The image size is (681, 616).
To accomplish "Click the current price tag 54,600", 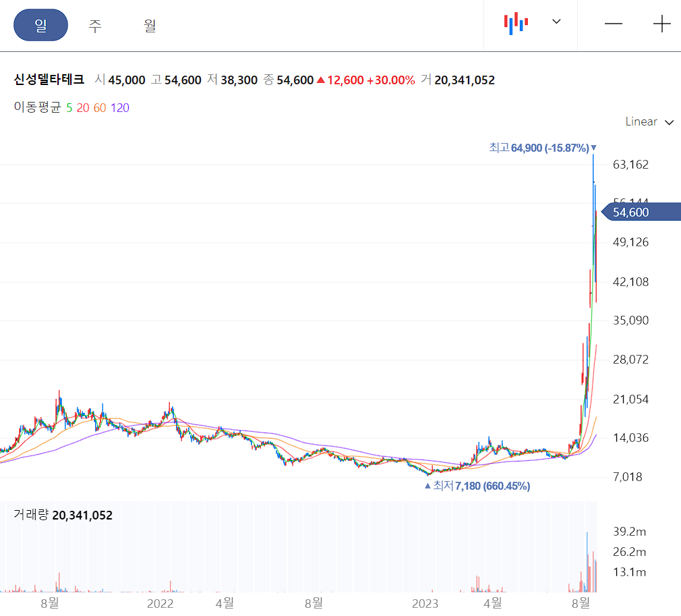I will 641,212.
